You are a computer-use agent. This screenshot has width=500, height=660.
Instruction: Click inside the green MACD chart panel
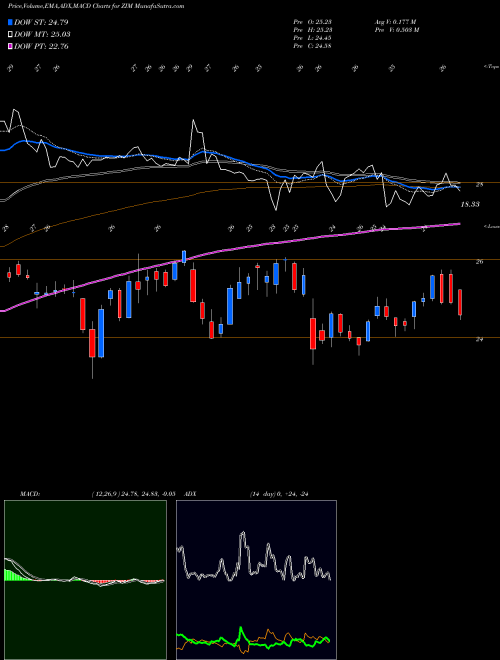(x=85, y=580)
